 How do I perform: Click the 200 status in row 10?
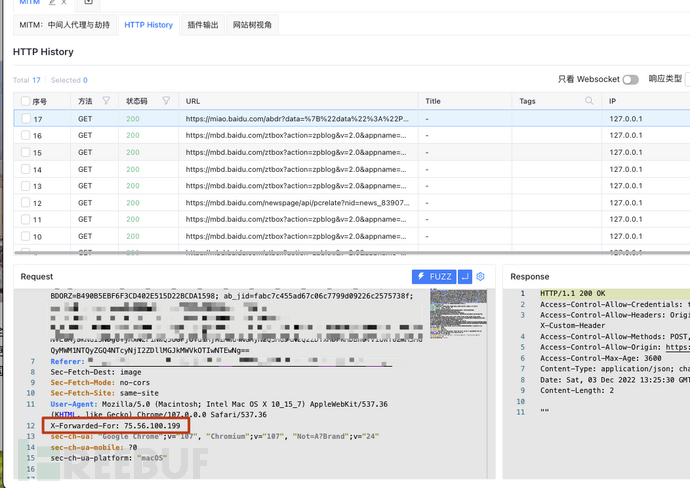click(132, 236)
